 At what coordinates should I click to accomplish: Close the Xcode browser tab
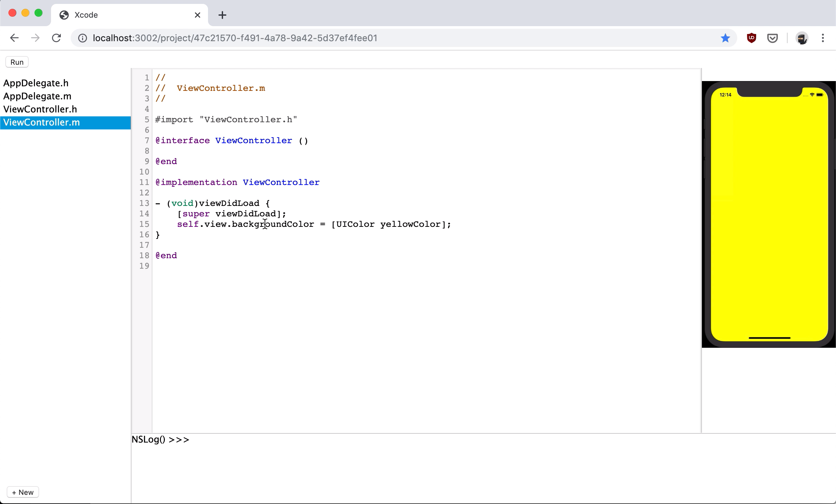198,15
